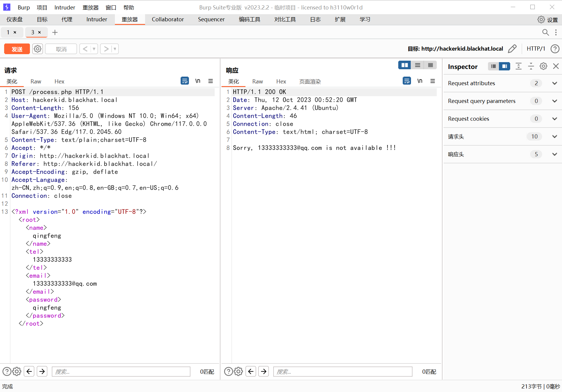Open the 扩展 extensions tab

(340, 20)
